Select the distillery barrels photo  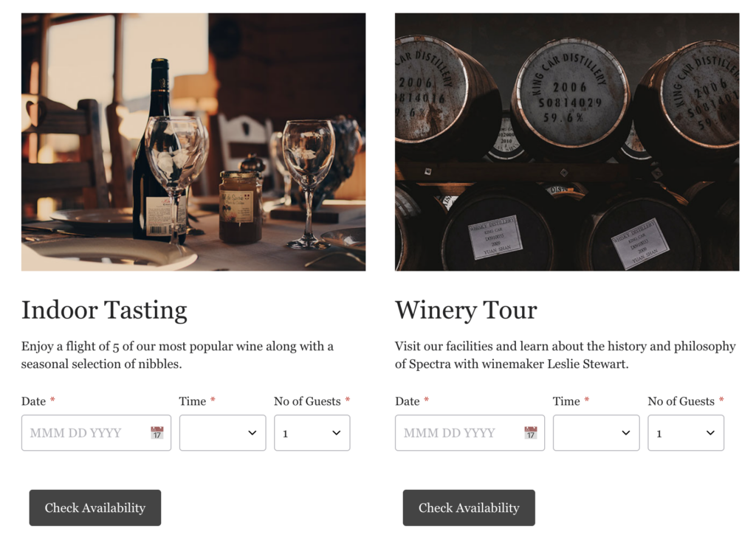pos(567,142)
